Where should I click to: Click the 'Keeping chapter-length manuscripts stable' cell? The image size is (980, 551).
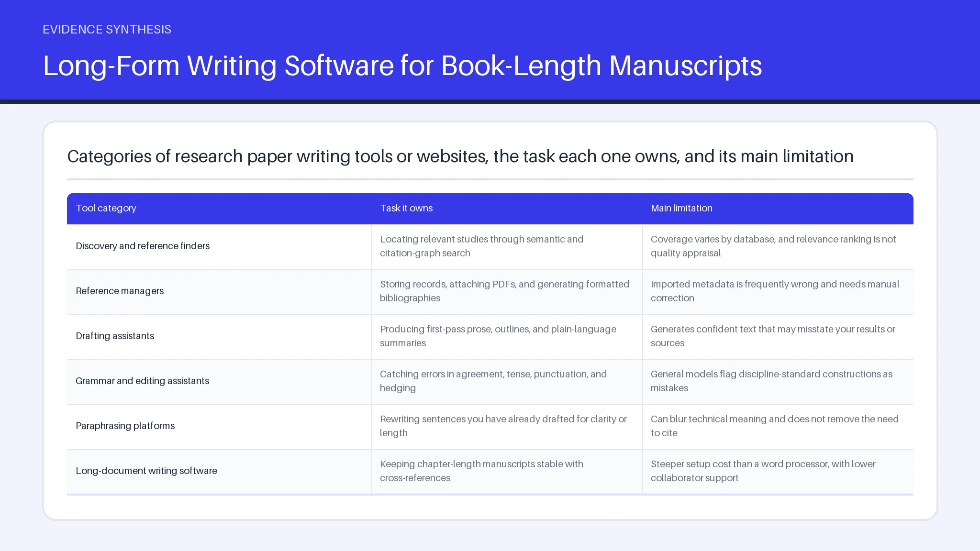click(x=507, y=472)
